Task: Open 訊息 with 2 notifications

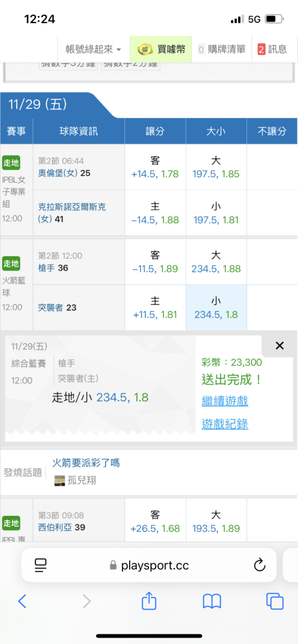Action: coord(272,50)
